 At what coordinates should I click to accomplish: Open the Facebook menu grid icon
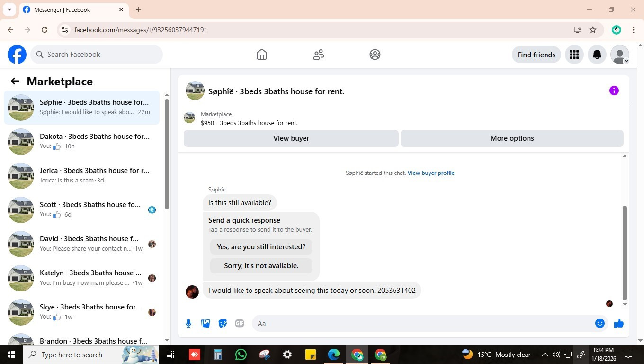(574, 55)
